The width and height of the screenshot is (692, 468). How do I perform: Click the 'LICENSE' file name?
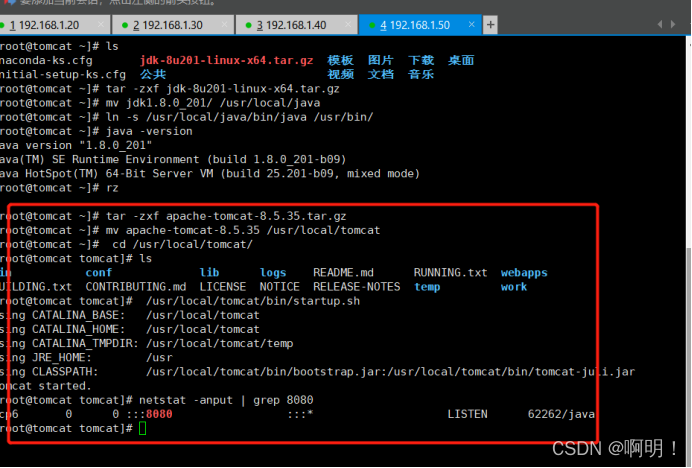(222, 287)
